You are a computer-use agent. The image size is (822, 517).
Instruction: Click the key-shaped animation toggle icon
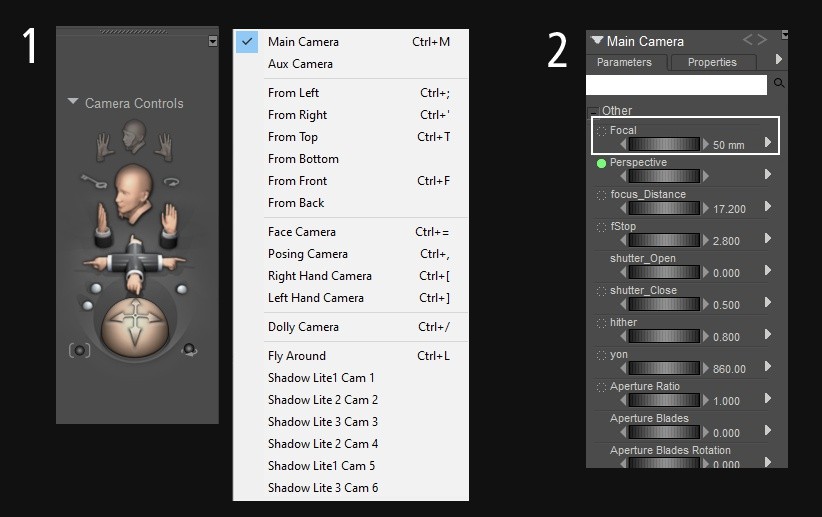coord(96,182)
